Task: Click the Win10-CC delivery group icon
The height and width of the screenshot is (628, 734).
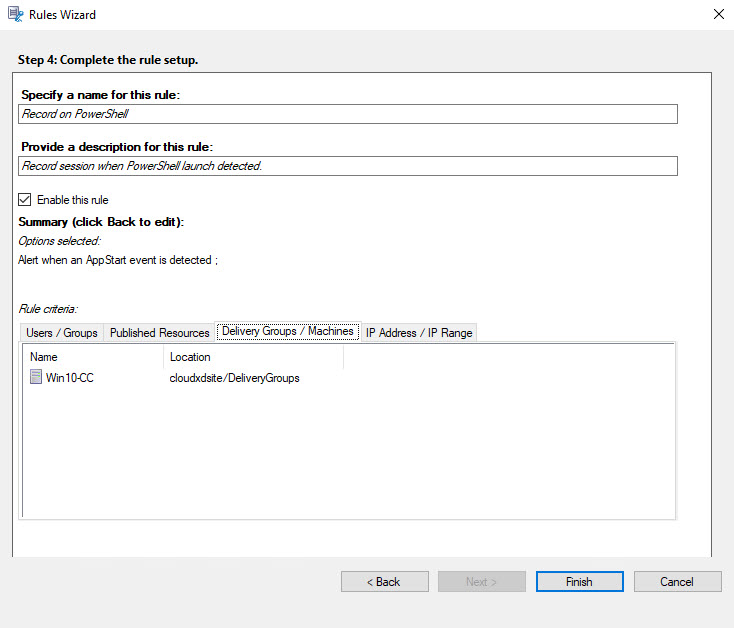Action: click(36, 377)
